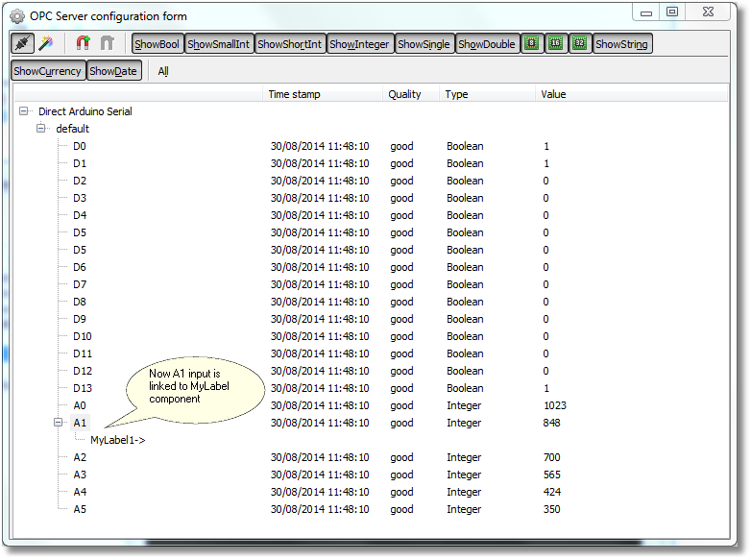Select the D6 tree item
The width and height of the screenshot is (751, 560).
(x=80, y=267)
